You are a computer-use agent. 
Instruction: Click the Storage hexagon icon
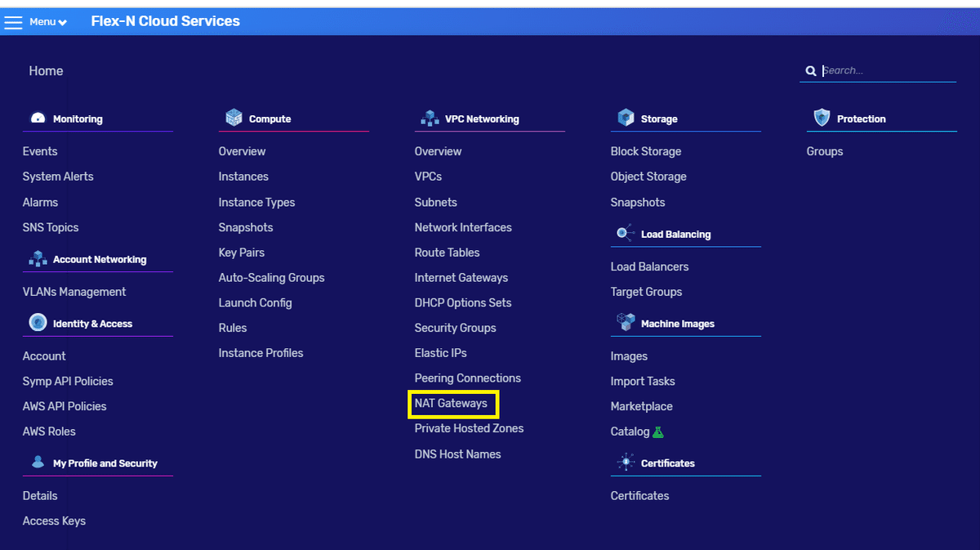[626, 118]
